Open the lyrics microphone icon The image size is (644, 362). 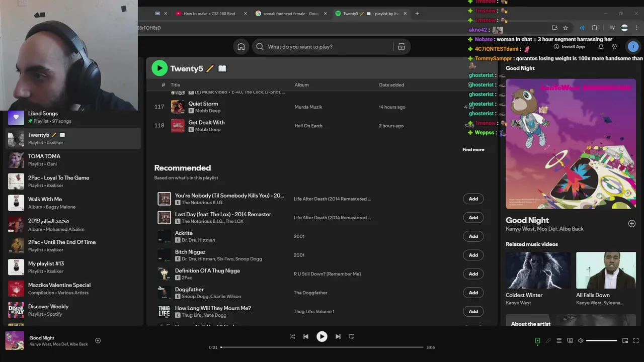coord(548,341)
